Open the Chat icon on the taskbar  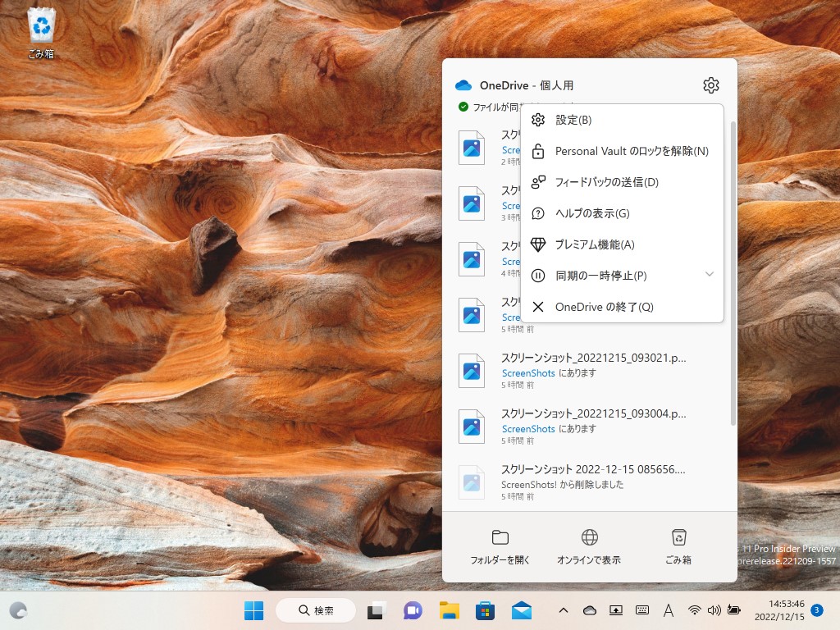pyautogui.click(x=413, y=610)
